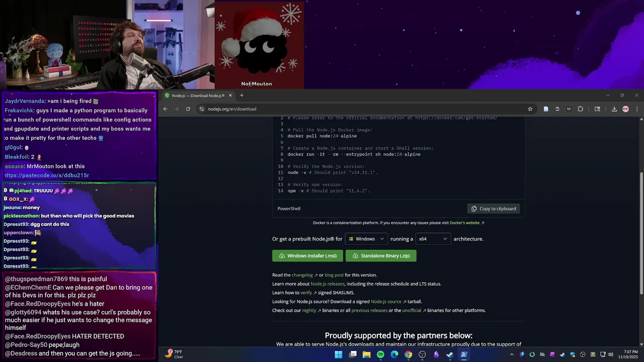
Task: Open the weather widget showing 79°F
Action: [174, 354]
